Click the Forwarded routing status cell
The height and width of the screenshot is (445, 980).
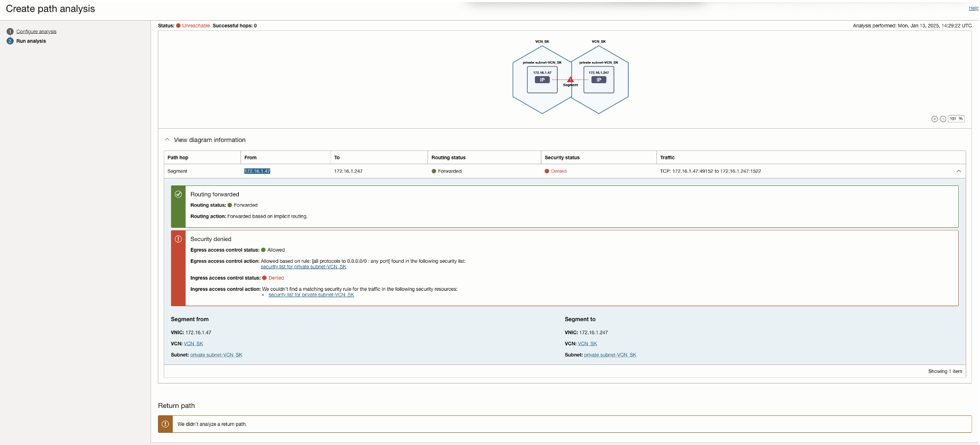click(x=447, y=171)
